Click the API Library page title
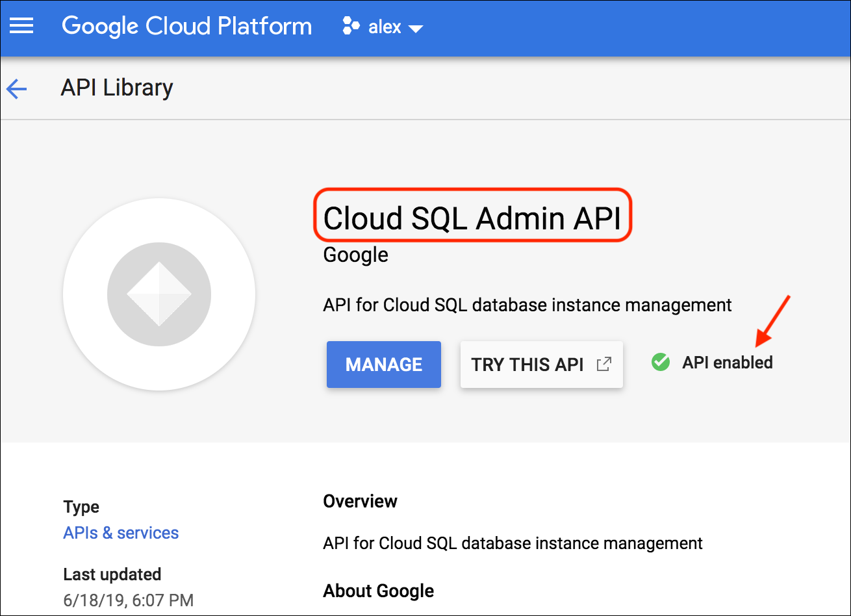 [117, 88]
